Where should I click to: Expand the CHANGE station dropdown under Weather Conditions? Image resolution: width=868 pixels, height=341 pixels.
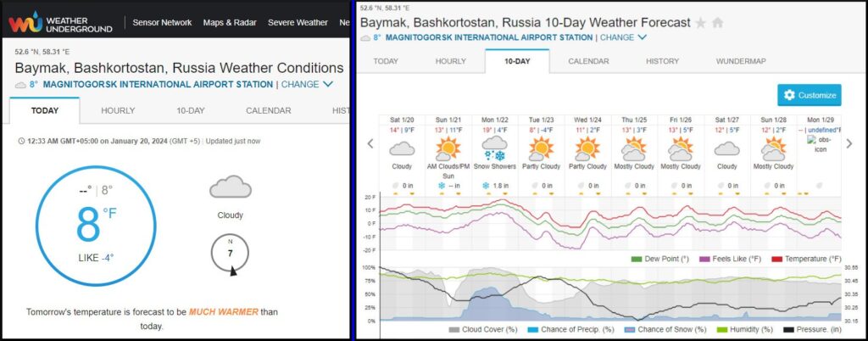(x=307, y=84)
